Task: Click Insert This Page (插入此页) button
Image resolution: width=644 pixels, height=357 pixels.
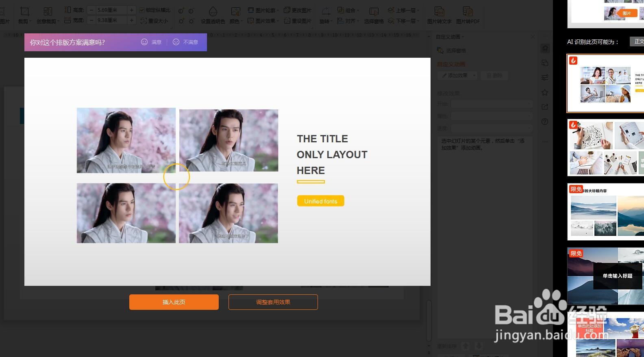Action: pyautogui.click(x=174, y=302)
